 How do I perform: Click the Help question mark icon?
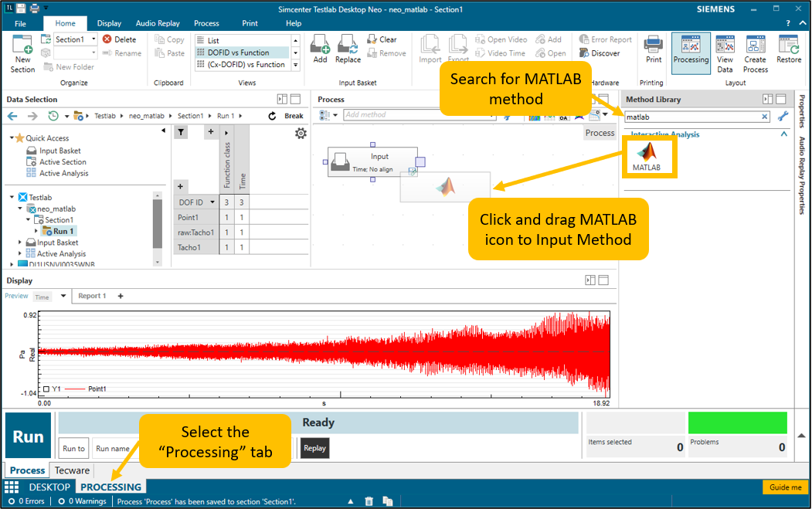[x=788, y=23]
